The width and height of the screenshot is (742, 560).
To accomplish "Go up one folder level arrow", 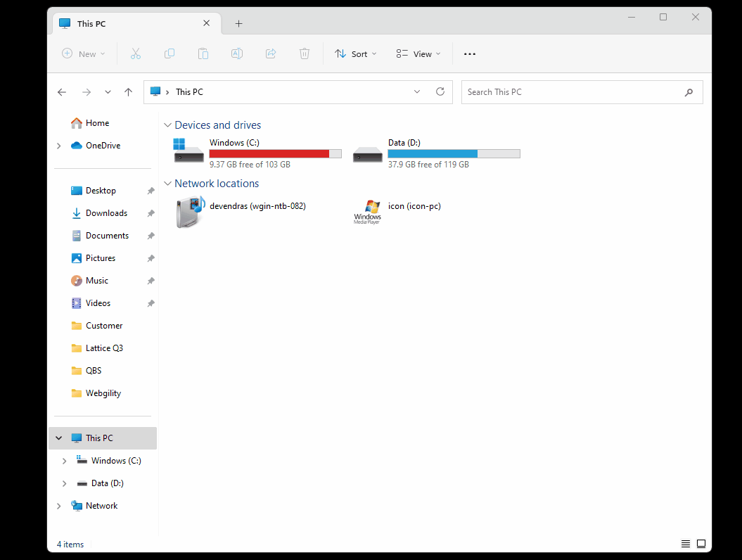I will (x=128, y=92).
